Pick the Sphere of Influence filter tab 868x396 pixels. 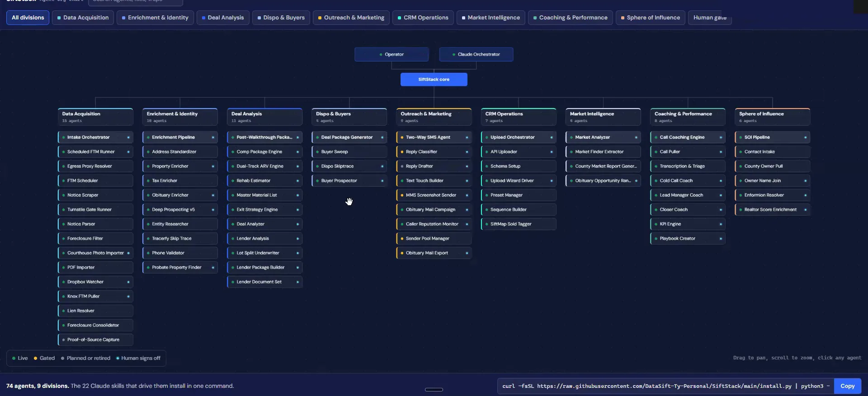(x=651, y=18)
